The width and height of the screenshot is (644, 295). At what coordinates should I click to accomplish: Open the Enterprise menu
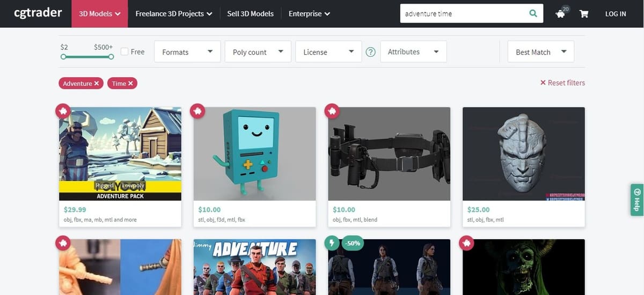(309, 13)
